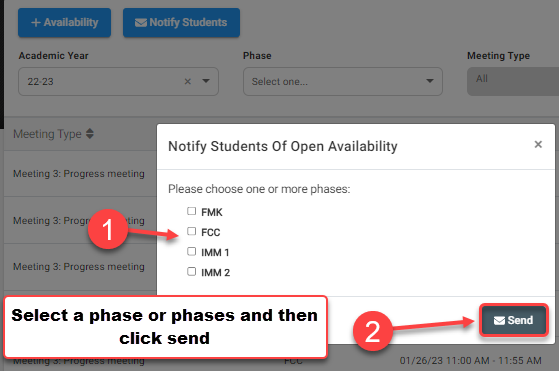Open the Phase 'Select one...' dropdown
Viewport: 559px width, 371px height.
[343, 82]
